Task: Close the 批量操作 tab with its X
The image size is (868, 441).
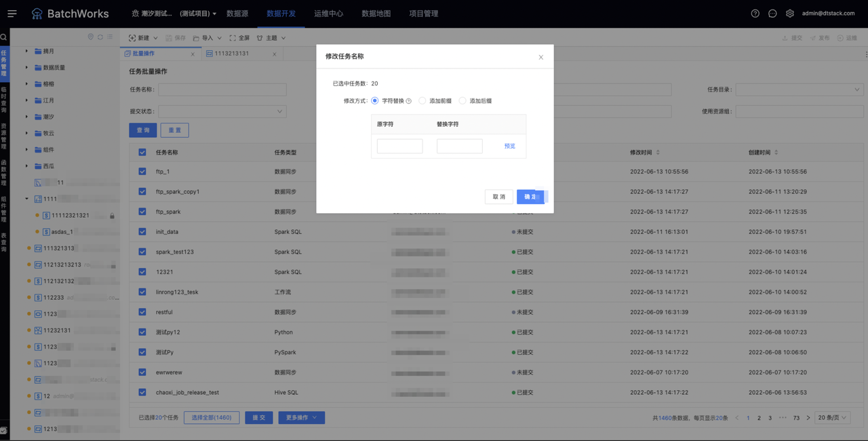Action: click(x=193, y=54)
